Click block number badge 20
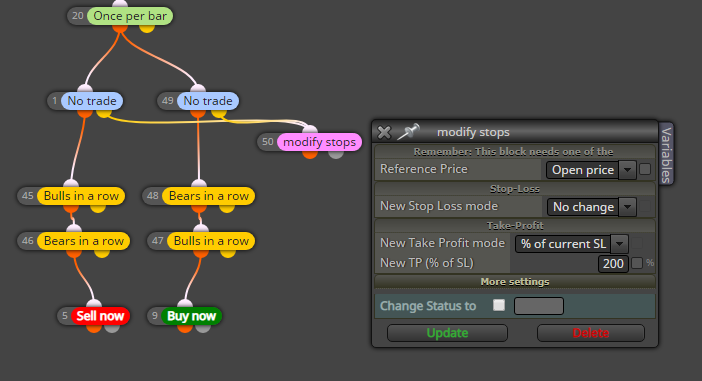 click(x=77, y=16)
